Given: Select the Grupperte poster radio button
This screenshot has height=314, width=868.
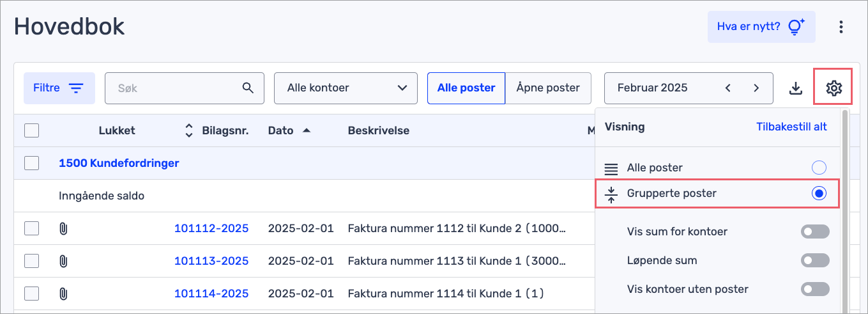Looking at the screenshot, I should click(819, 193).
